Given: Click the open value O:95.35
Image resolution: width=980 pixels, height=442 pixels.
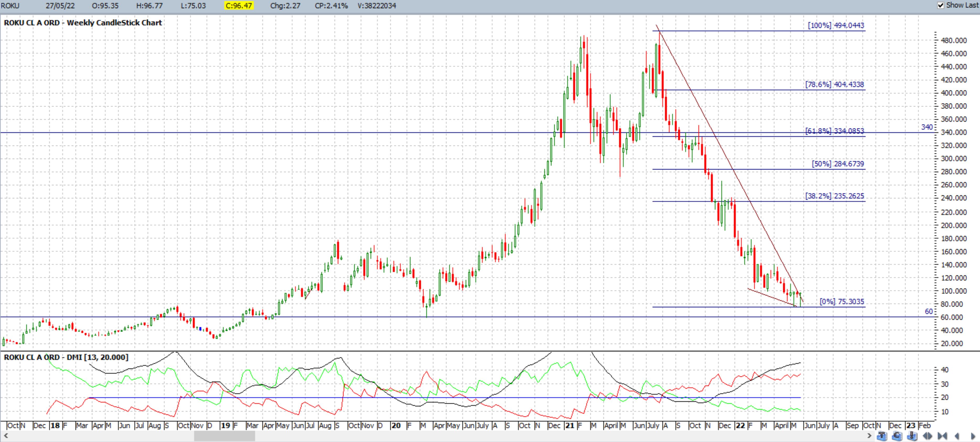Looking at the screenshot, I should click(x=105, y=6).
